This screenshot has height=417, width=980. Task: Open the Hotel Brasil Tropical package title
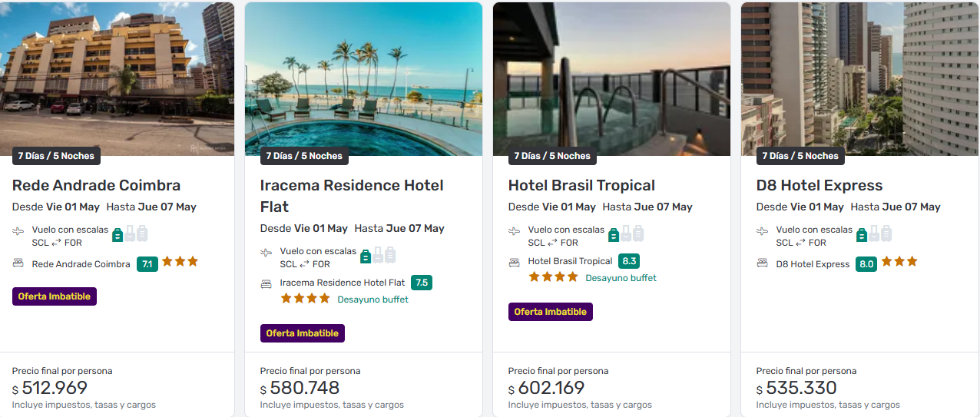click(x=581, y=185)
